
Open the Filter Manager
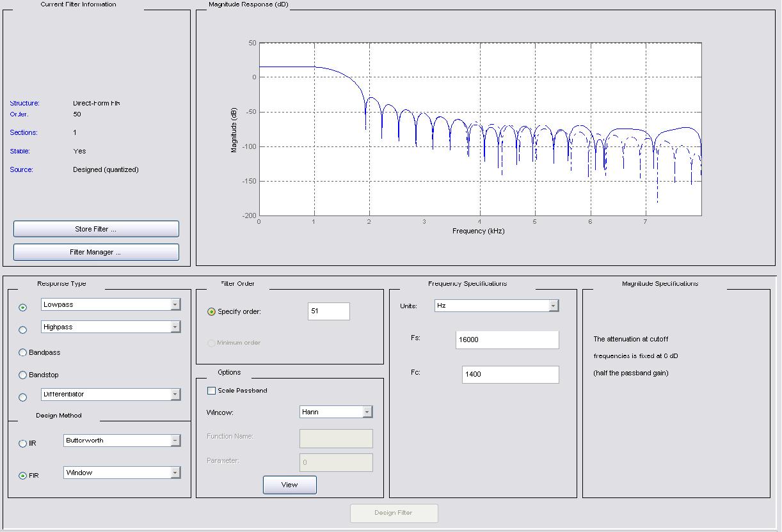pyautogui.click(x=95, y=251)
